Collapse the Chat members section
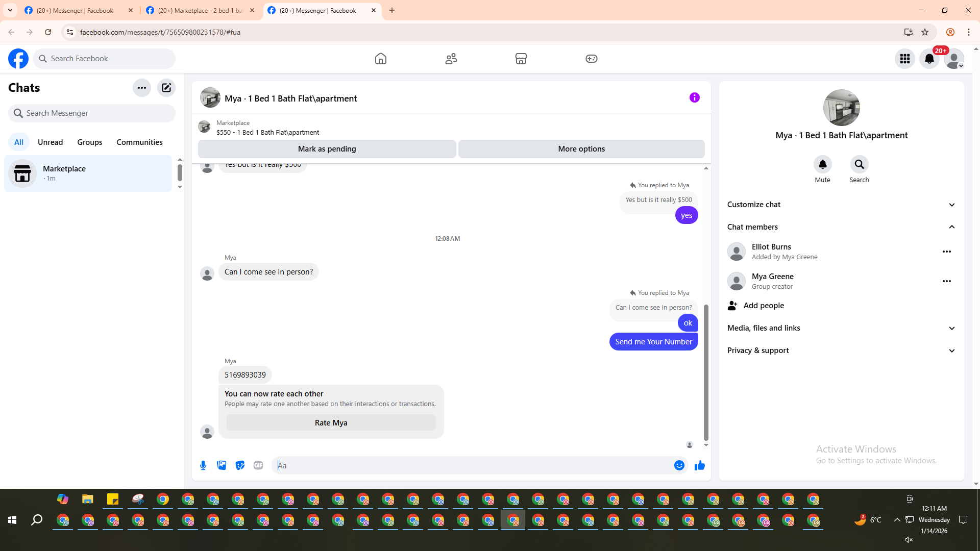980x551 pixels. [x=951, y=227]
